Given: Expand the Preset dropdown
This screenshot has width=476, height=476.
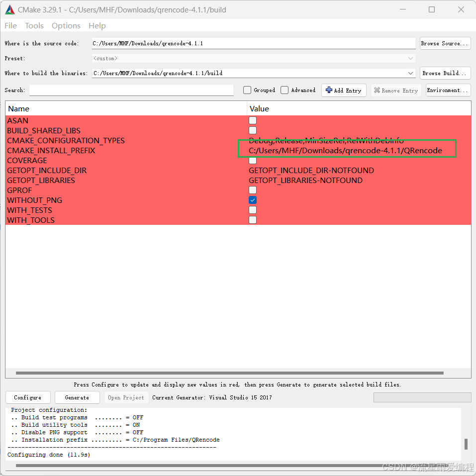Looking at the screenshot, I should [410, 58].
